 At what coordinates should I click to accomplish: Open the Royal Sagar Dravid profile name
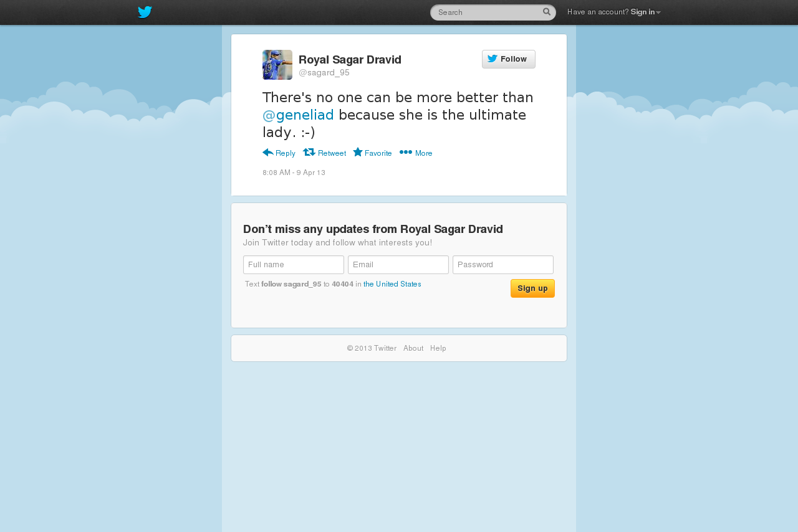[x=350, y=60]
